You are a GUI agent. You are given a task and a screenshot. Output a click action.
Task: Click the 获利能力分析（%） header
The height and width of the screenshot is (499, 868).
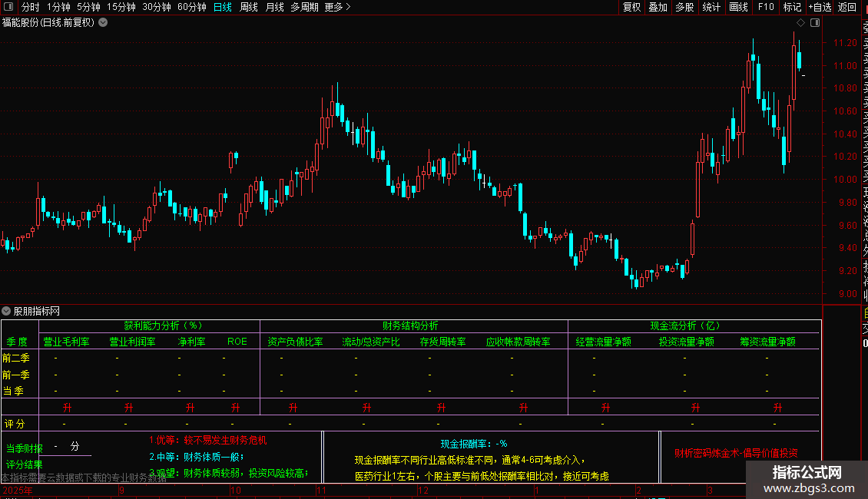(163, 326)
